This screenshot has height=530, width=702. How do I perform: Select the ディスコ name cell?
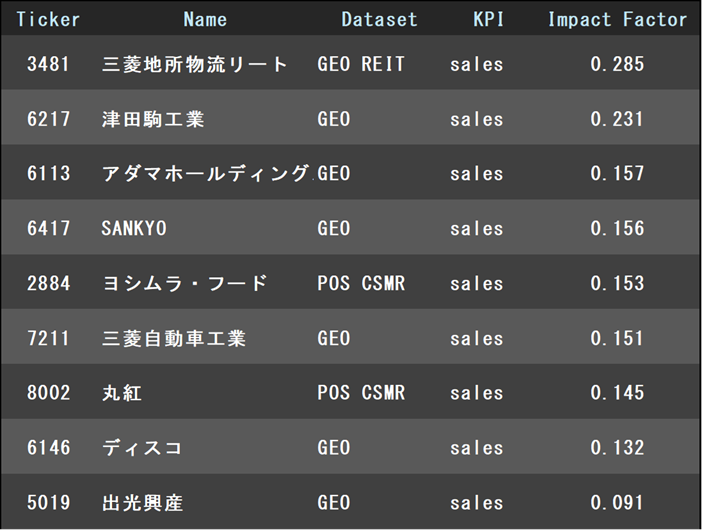(142, 448)
